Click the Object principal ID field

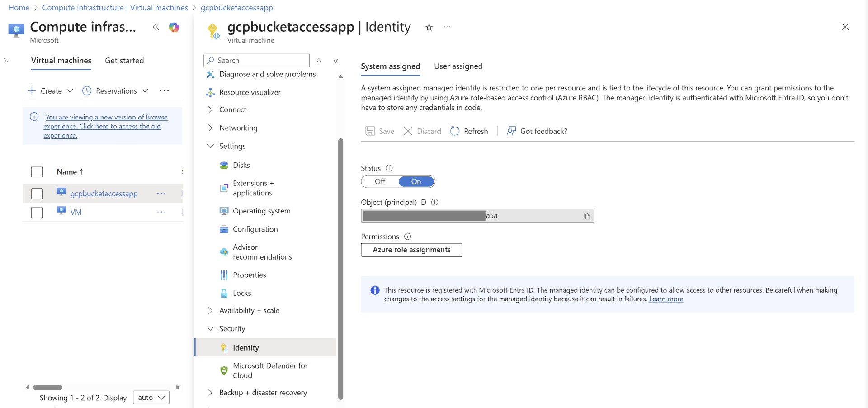[x=477, y=216]
